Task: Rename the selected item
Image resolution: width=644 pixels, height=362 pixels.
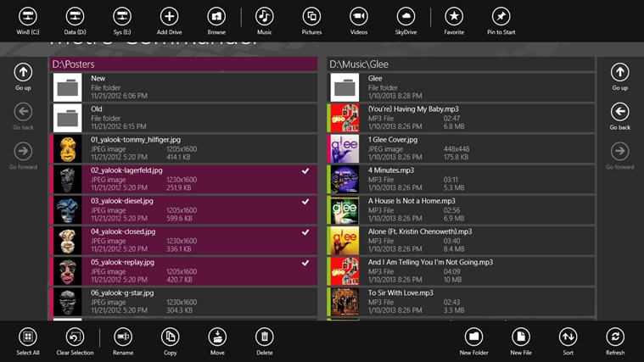Action: pyautogui.click(x=123, y=337)
